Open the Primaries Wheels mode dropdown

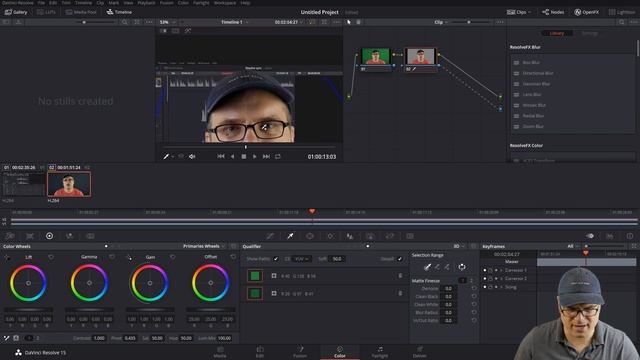point(204,246)
